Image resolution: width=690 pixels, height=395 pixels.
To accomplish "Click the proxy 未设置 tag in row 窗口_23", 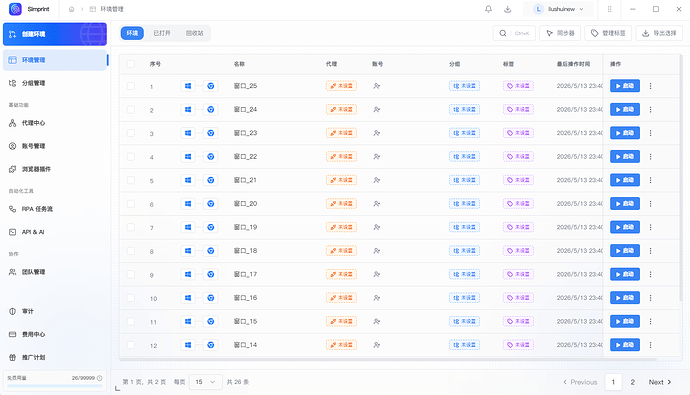I will pos(341,133).
